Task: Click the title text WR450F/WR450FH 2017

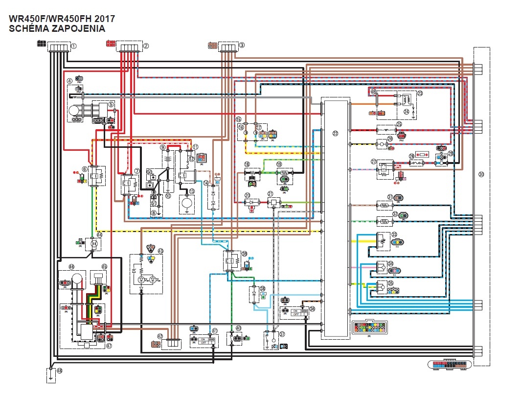Action: 62,19
